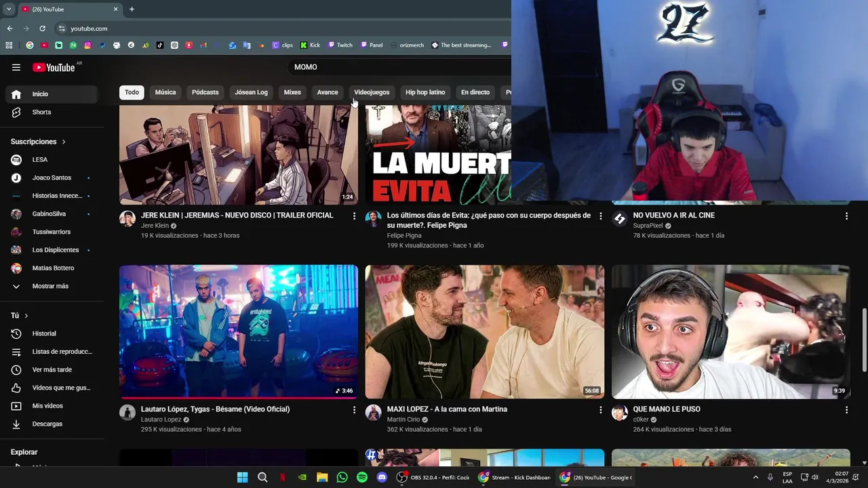Go back in Chrome navigation
Viewport: 868px width, 488px height.
pos(9,28)
